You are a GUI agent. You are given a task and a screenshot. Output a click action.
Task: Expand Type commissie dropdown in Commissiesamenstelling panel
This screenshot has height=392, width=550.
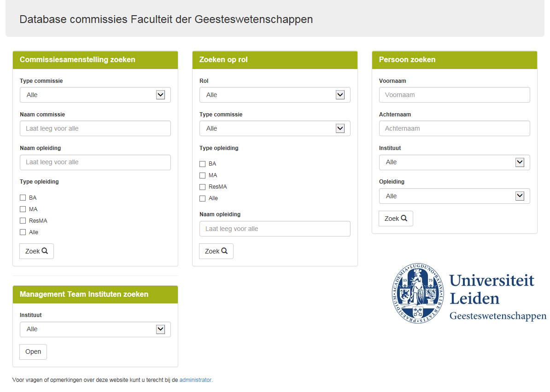pos(95,95)
